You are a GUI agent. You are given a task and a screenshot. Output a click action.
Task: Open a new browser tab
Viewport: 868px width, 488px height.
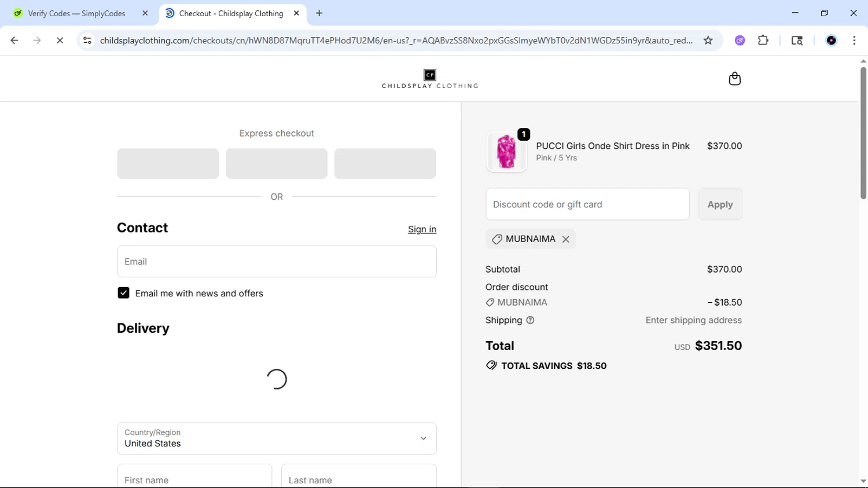[319, 13]
